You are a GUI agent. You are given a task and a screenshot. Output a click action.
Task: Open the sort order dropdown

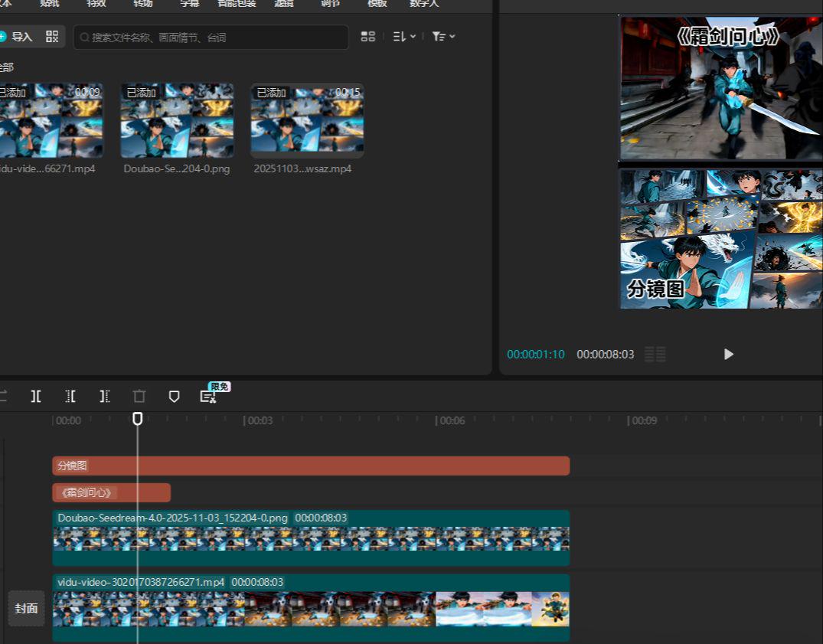pos(403,37)
